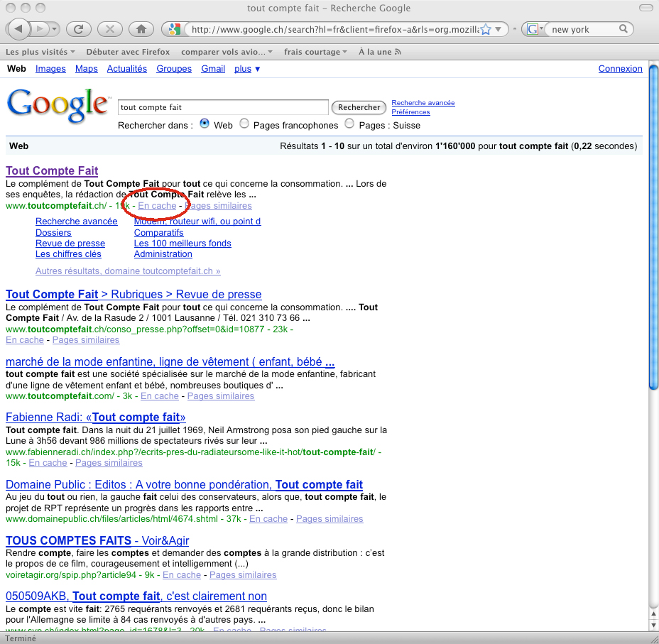Screen dimensions: 659x644
Task: Expand 'comparer vols avio...' bookmark folder
Action: coord(227,52)
